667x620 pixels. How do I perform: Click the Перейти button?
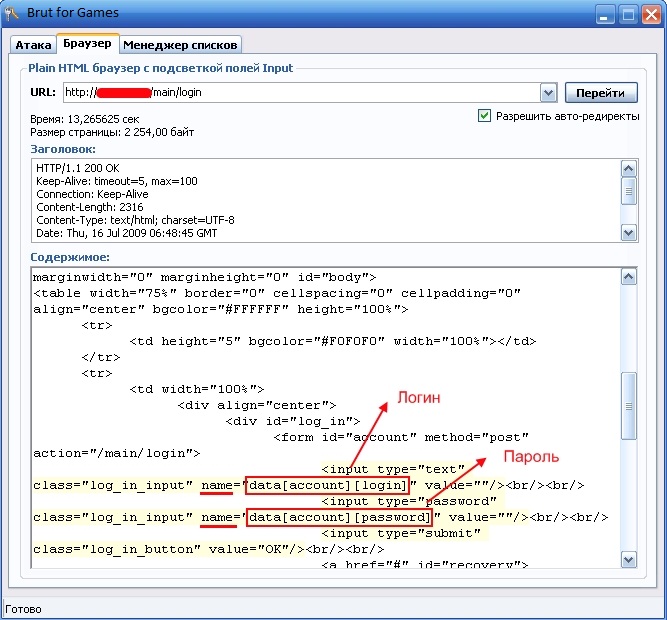[x=601, y=93]
